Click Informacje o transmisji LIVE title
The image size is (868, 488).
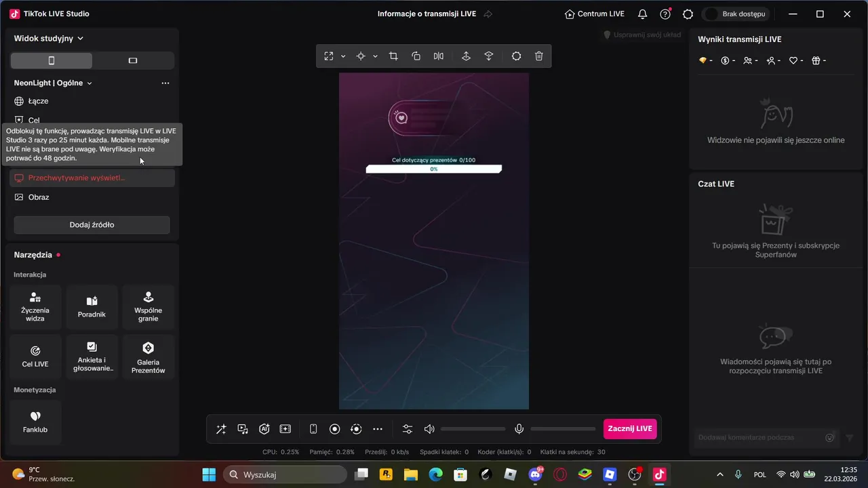click(427, 14)
